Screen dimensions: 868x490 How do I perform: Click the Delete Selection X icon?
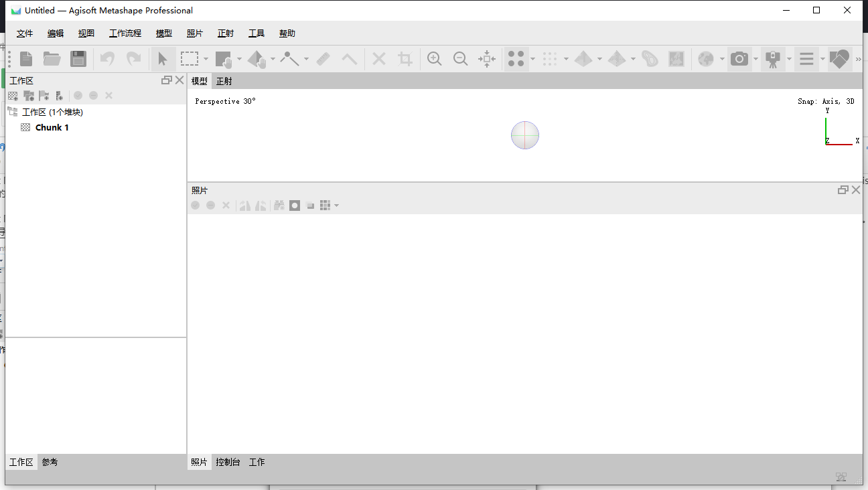pos(379,59)
